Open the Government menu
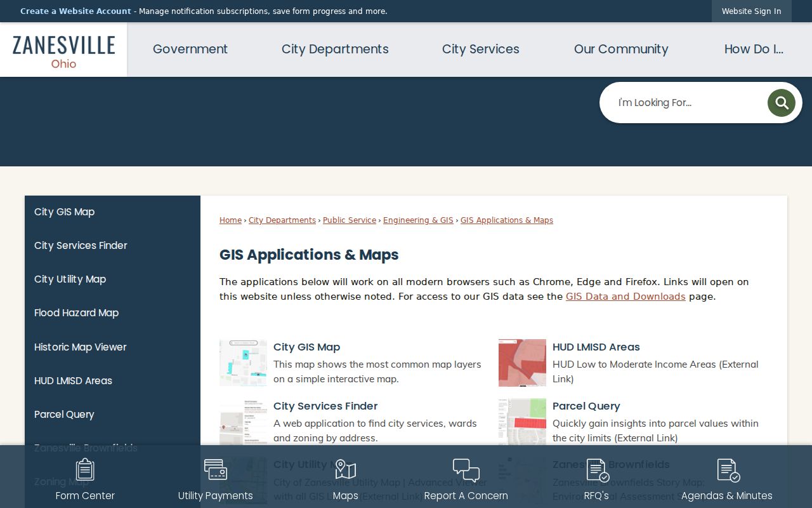812x508 pixels. (x=190, y=50)
